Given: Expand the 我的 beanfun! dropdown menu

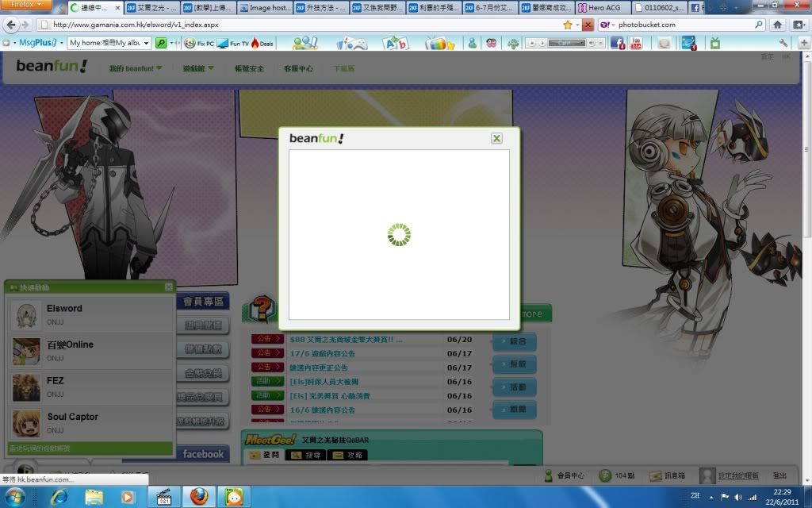Looking at the screenshot, I should [136, 69].
